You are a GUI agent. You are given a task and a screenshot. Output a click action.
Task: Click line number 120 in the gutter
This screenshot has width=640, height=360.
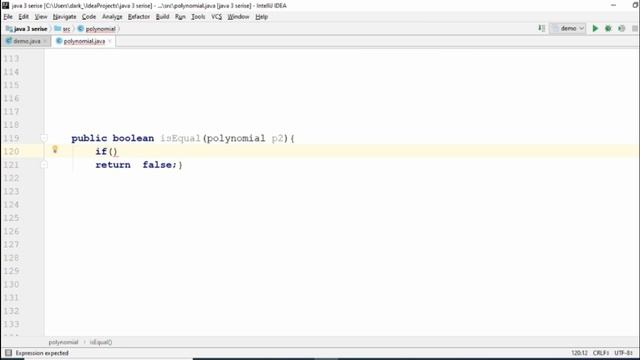pyautogui.click(x=11, y=151)
